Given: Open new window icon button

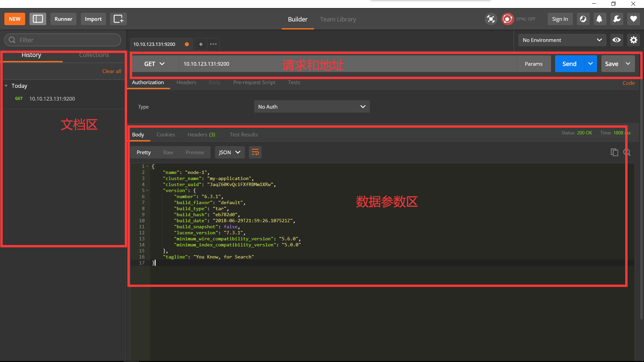Looking at the screenshot, I should [118, 19].
